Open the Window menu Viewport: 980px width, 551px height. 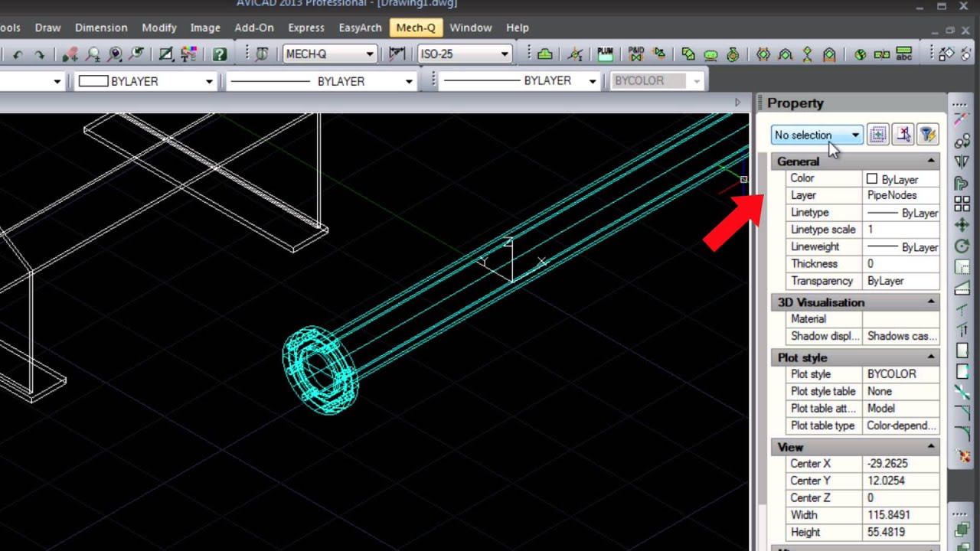[471, 28]
